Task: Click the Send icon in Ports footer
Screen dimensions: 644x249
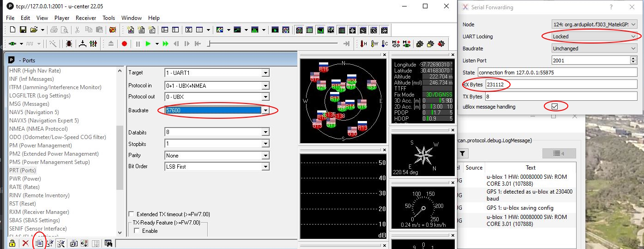Action: (39, 243)
